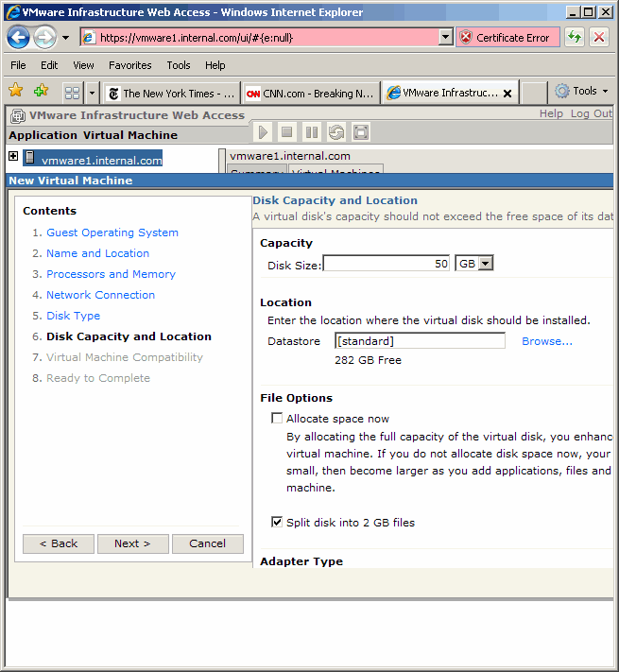619x672 pixels.
Task: Click the Disk Size input field
Action: (386, 264)
